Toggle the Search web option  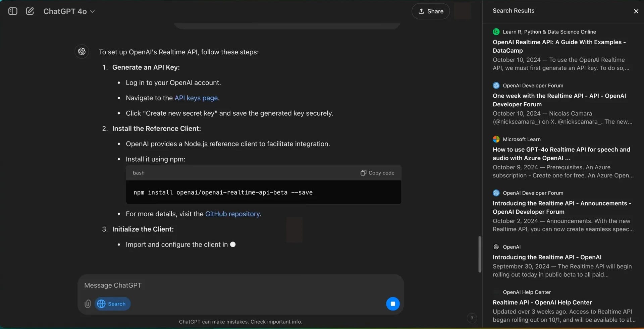pyautogui.click(x=112, y=304)
